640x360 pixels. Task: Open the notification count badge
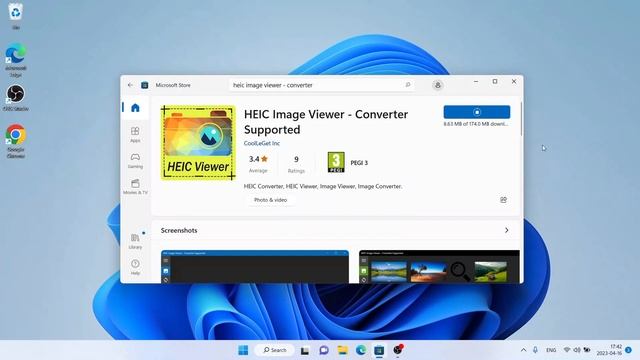coord(629,350)
